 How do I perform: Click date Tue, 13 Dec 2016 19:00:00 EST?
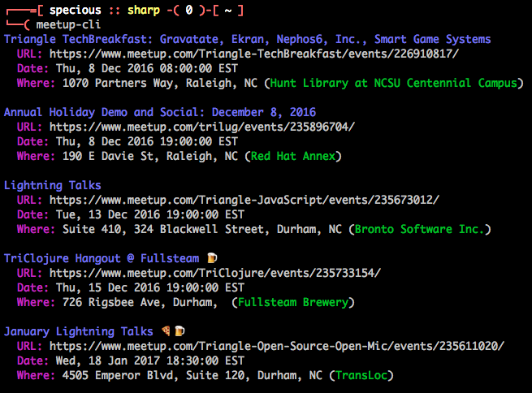point(150,214)
